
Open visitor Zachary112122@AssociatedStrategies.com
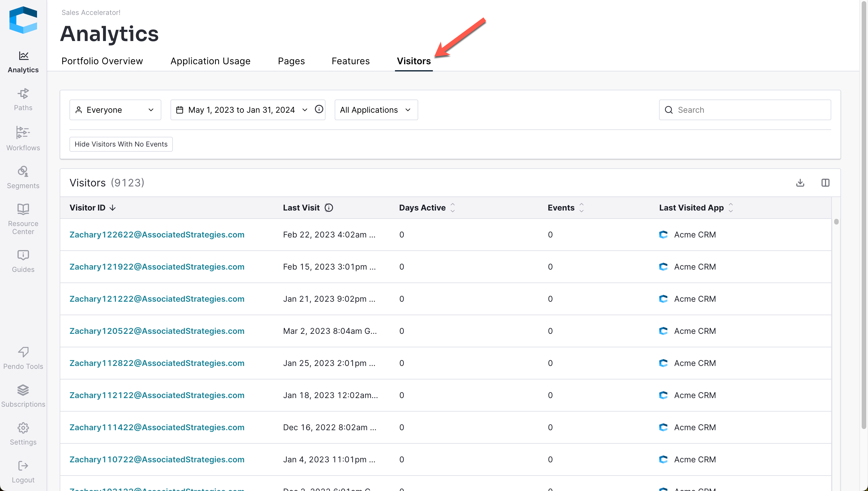(157, 395)
